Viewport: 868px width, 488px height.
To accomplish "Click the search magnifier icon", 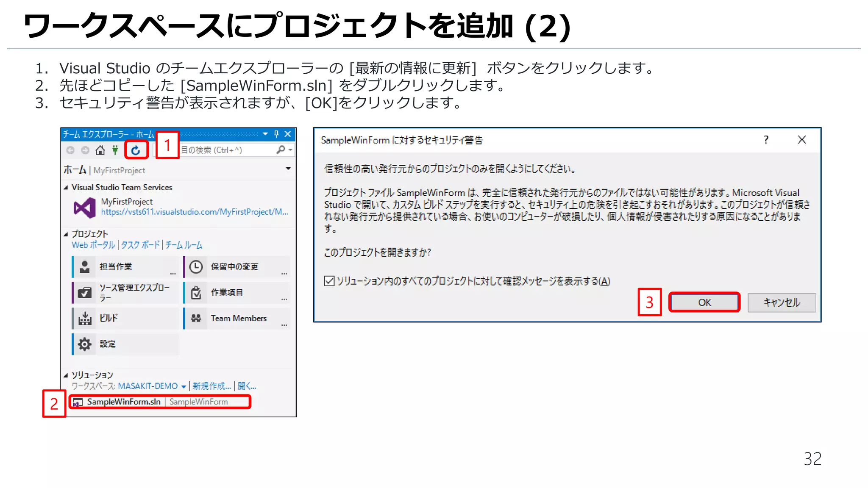I will click(280, 150).
